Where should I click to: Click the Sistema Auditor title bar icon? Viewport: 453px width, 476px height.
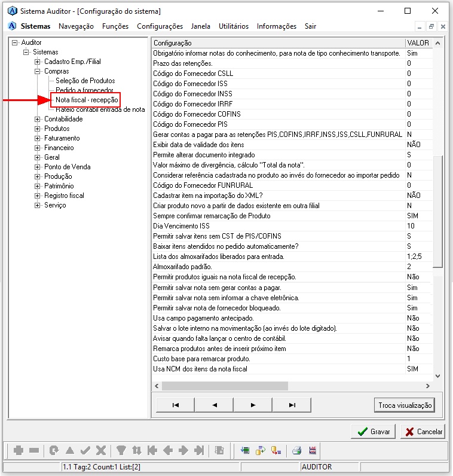[13, 11]
